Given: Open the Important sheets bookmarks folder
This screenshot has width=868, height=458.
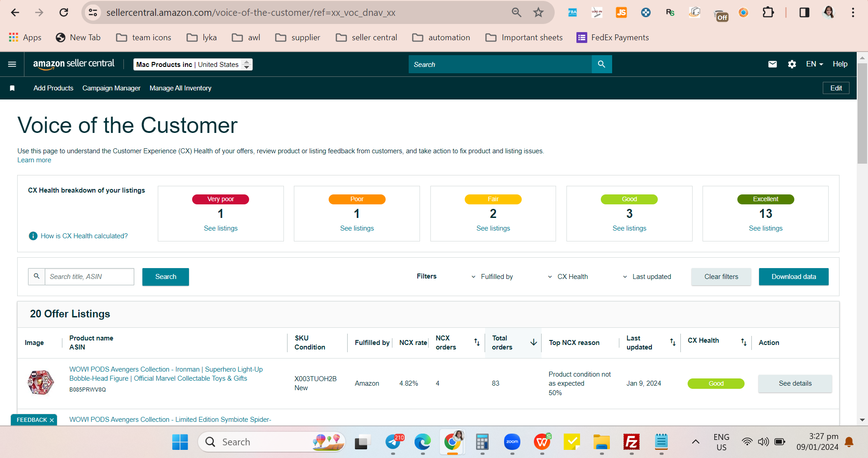Looking at the screenshot, I should [524, 38].
